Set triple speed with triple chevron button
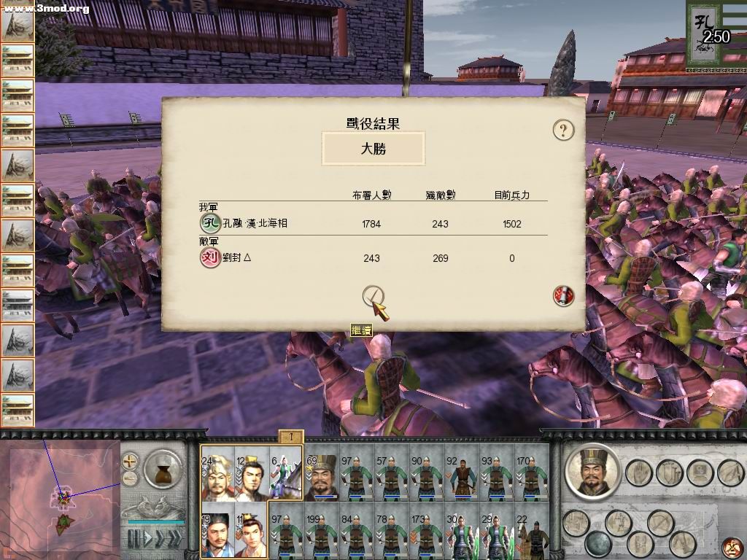The width and height of the screenshot is (747, 560). point(175,539)
